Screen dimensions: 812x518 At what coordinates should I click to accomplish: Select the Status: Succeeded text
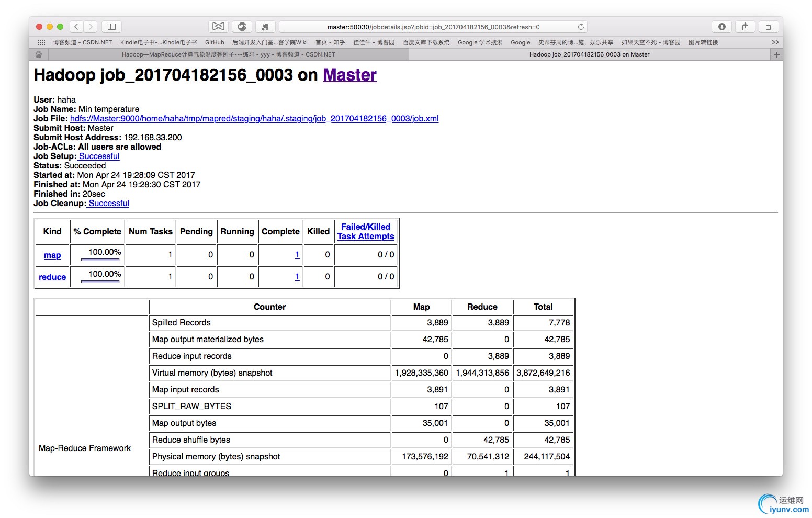click(70, 166)
